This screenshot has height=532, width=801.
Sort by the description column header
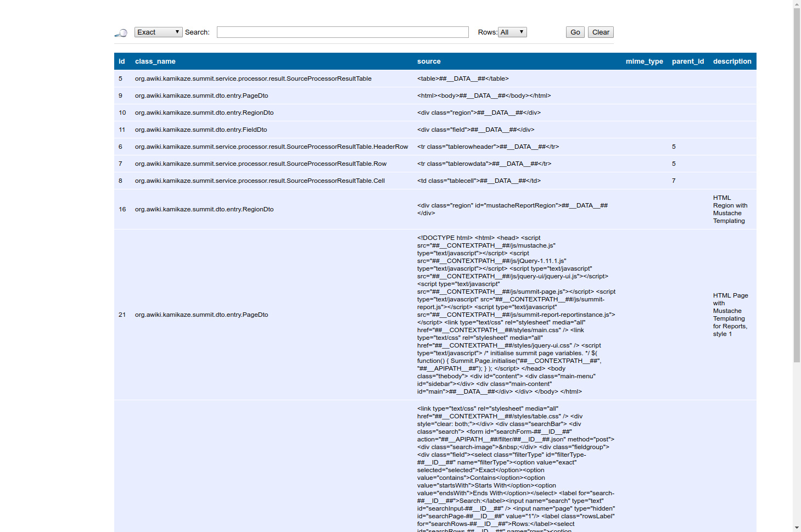732,61
